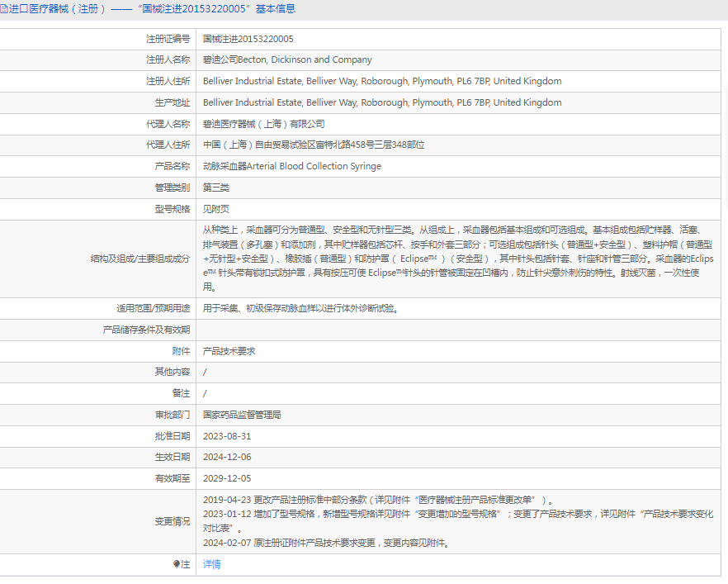The height and width of the screenshot is (584, 728).
Task: Click the marker icon before 注 label
Action: [177, 564]
